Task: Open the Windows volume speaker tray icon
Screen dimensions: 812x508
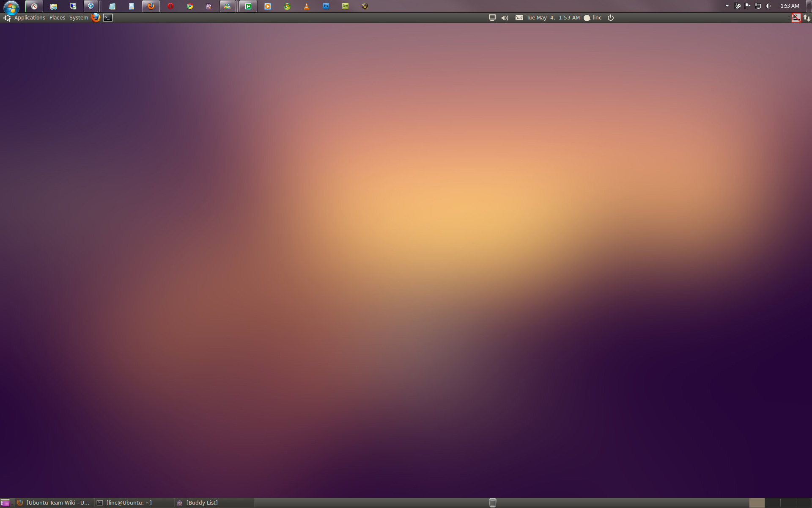Action: click(x=768, y=6)
